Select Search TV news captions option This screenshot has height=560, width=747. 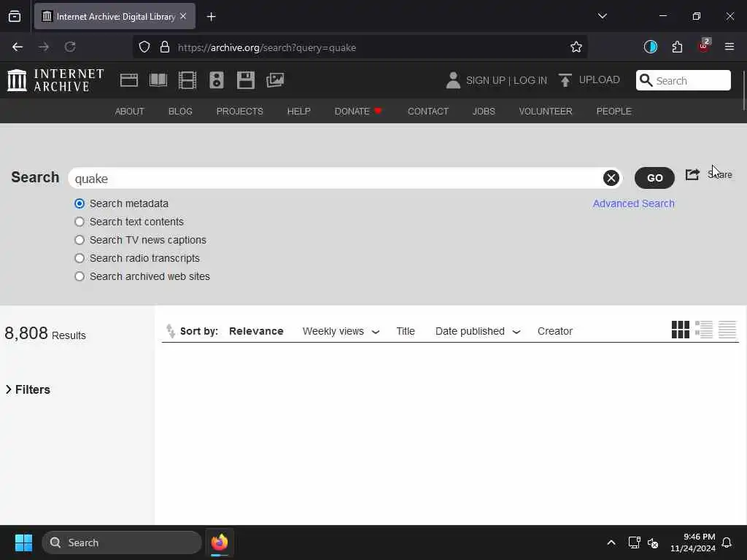coord(80,240)
